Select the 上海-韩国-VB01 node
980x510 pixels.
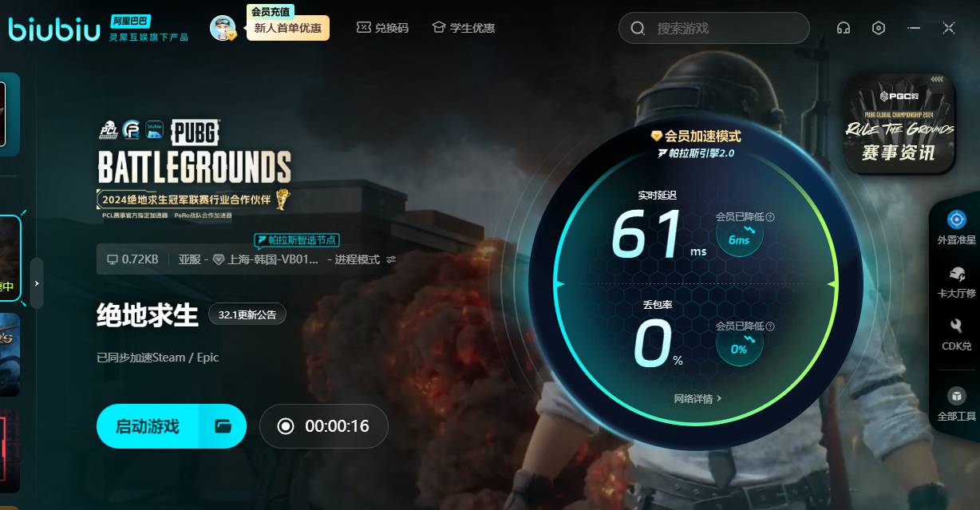pyautogui.click(x=267, y=259)
